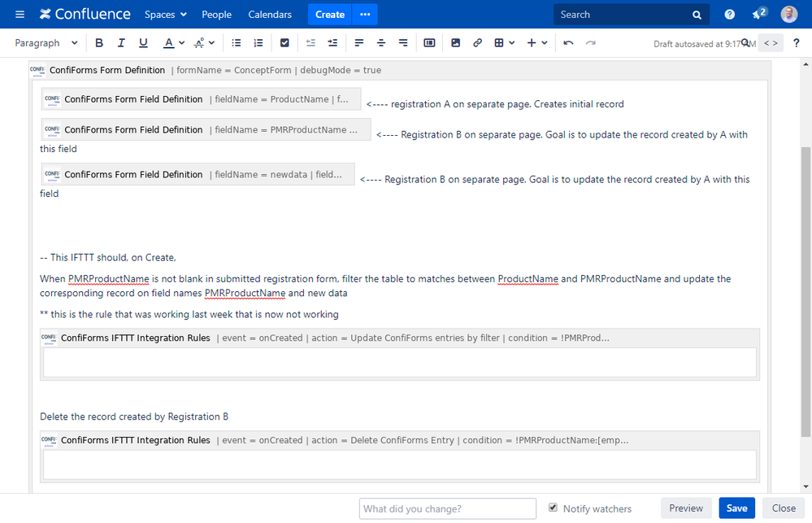The width and height of the screenshot is (812, 523).
Task: Align text left
Action: (x=359, y=43)
